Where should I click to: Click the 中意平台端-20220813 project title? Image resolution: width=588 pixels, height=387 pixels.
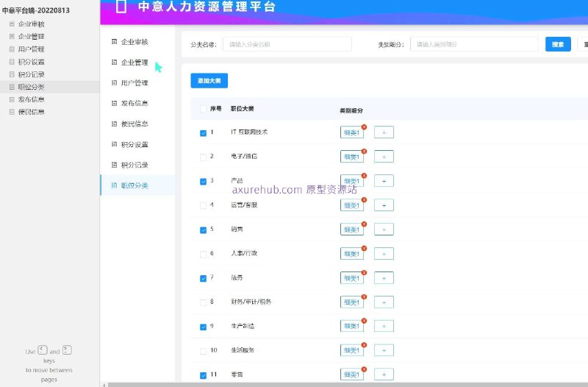(36, 10)
